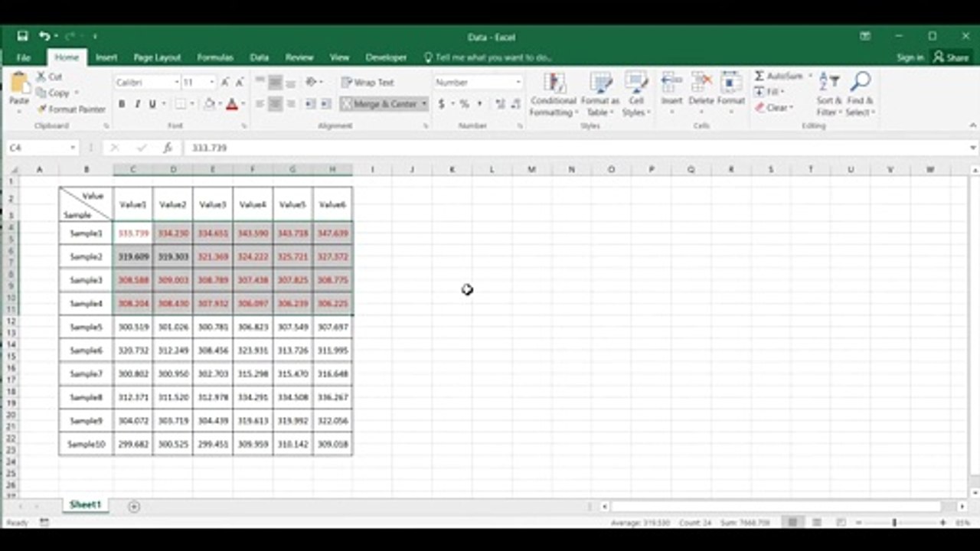The width and height of the screenshot is (980, 551).
Task: Collapse the ribbon with the caret
Action: pos(972,126)
